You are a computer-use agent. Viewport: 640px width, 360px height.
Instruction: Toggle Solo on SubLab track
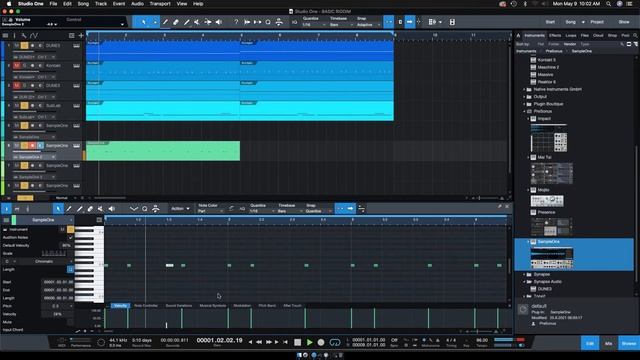(24, 106)
